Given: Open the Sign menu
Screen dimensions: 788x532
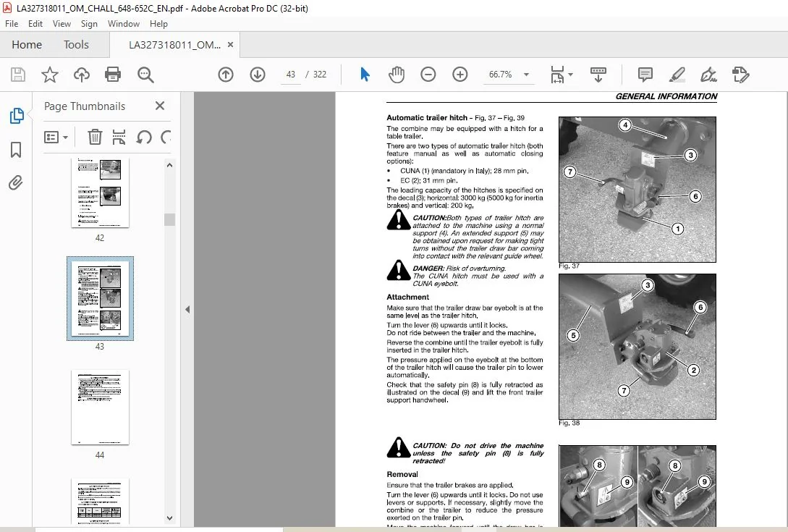Looking at the screenshot, I should [89, 24].
